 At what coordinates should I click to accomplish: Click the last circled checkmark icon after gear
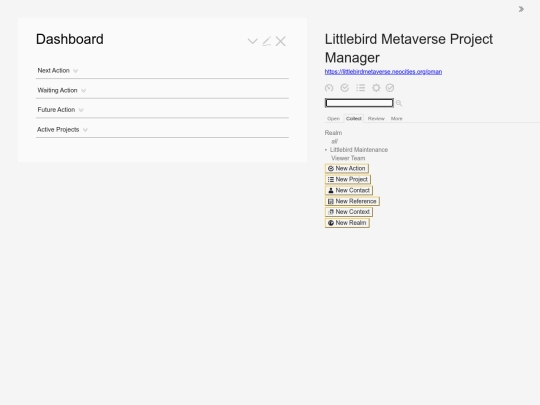pyautogui.click(x=390, y=88)
